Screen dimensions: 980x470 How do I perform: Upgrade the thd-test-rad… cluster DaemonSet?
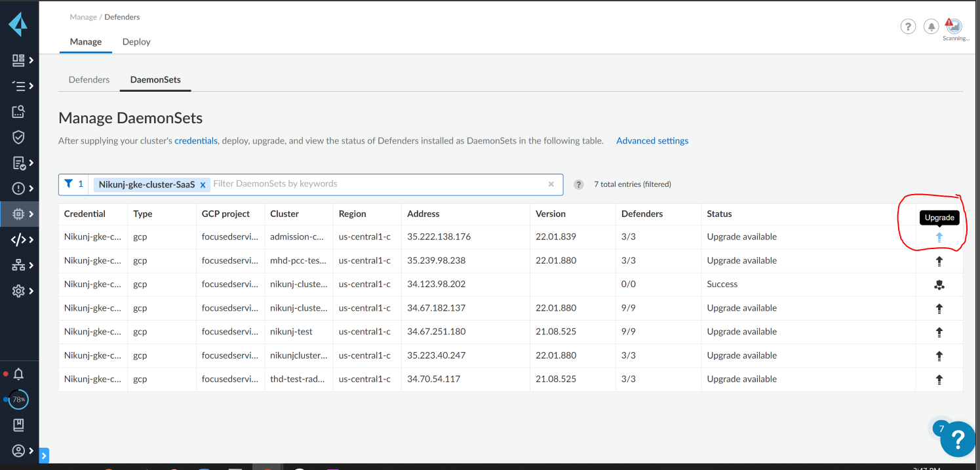click(939, 380)
